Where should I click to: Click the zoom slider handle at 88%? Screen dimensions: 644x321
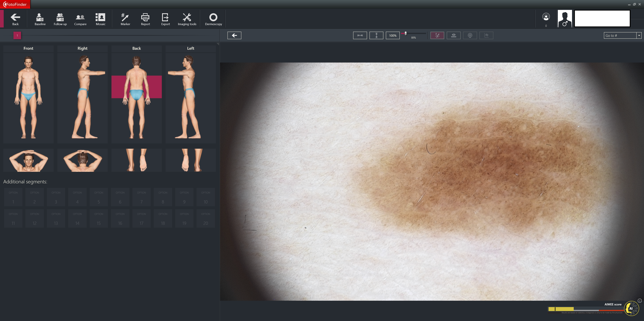[x=405, y=33]
